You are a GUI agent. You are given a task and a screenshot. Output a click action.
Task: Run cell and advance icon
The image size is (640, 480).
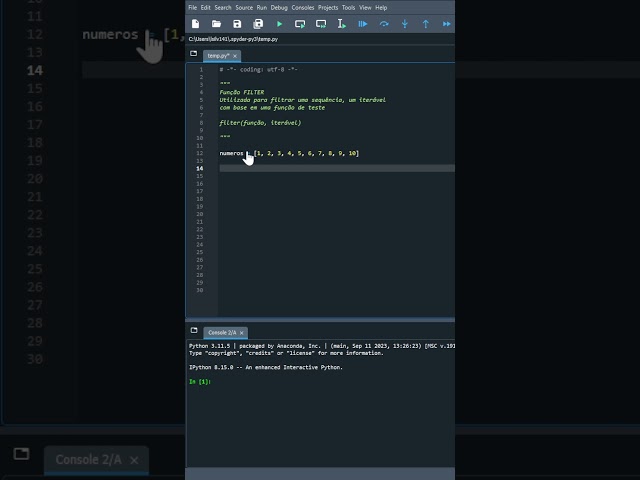click(321, 24)
